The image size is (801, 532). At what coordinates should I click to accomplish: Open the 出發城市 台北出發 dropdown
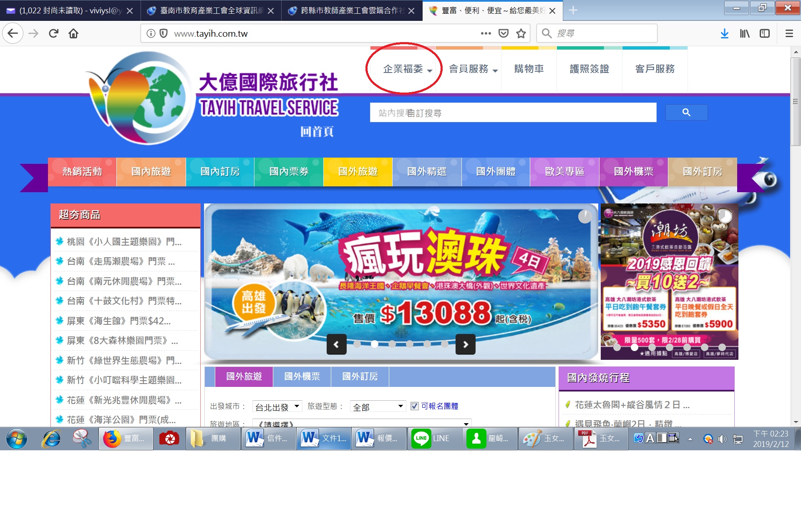pyautogui.click(x=277, y=407)
